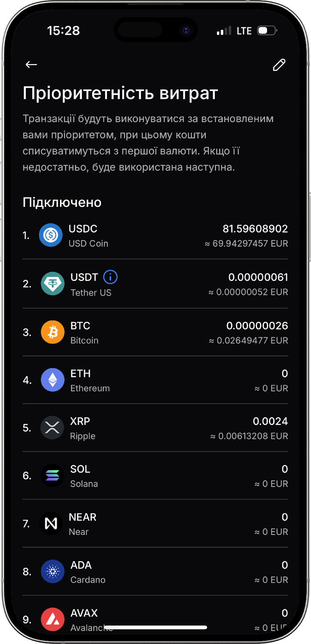Image resolution: width=311 pixels, height=644 pixels.
Task: Tap the NEAR protocol icon
Action: click(51, 523)
